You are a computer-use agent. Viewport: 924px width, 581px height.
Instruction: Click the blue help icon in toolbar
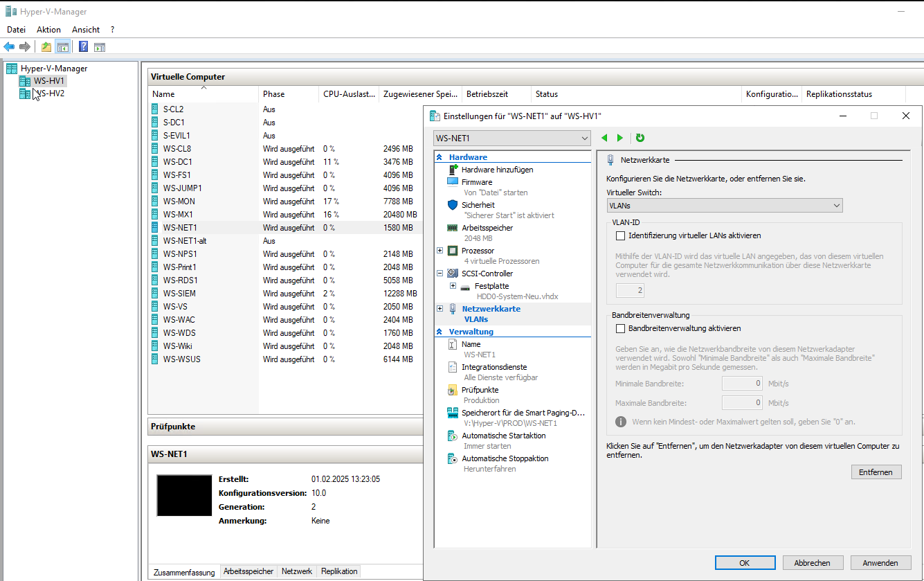point(84,46)
